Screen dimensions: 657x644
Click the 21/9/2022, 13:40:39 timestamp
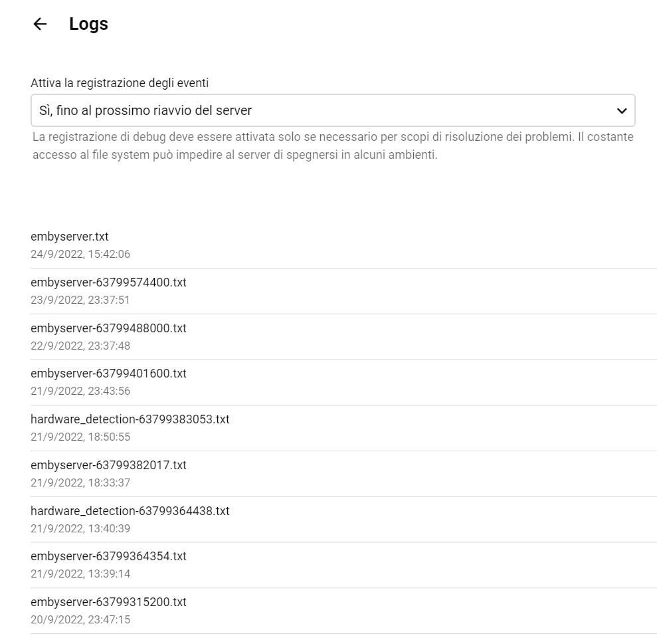pyautogui.click(x=80, y=528)
